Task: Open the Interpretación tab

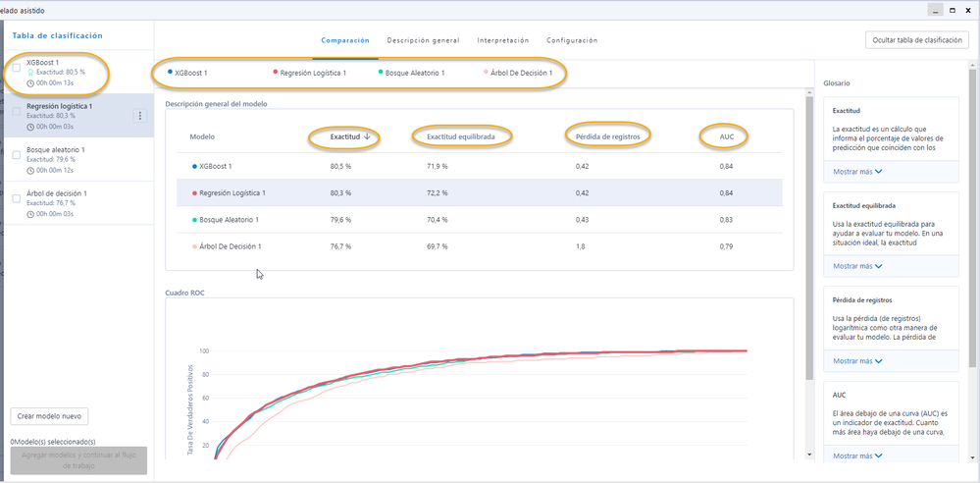Action: tap(503, 40)
